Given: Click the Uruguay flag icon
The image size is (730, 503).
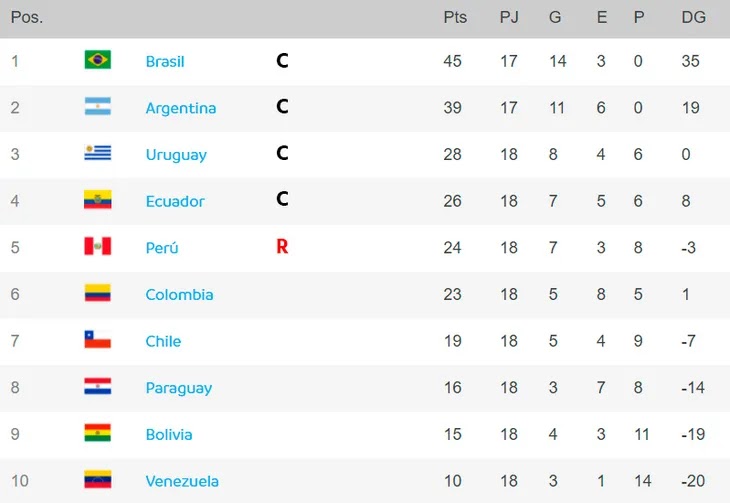Looking at the screenshot, I should (97, 153).
